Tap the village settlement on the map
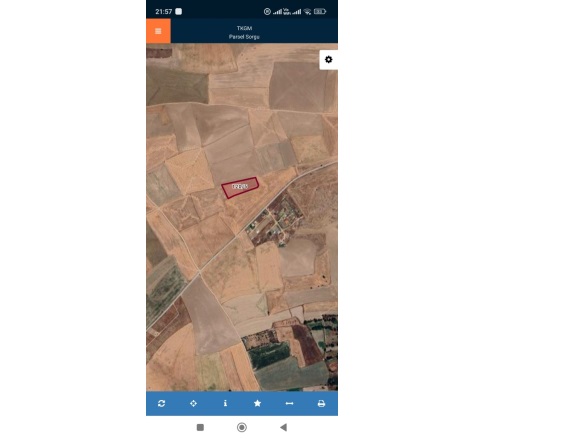Viewport: 585px width, 439px height. click(277, 221)
